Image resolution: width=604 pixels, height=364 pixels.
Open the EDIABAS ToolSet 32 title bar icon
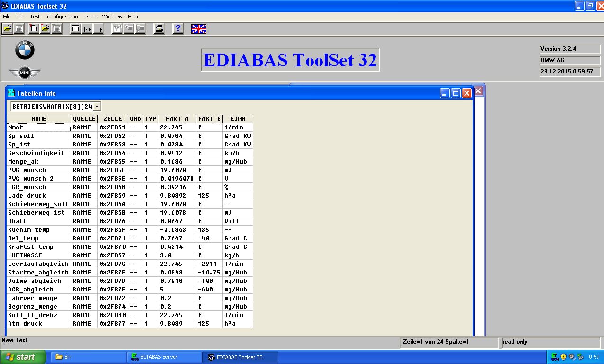point(5,6)
